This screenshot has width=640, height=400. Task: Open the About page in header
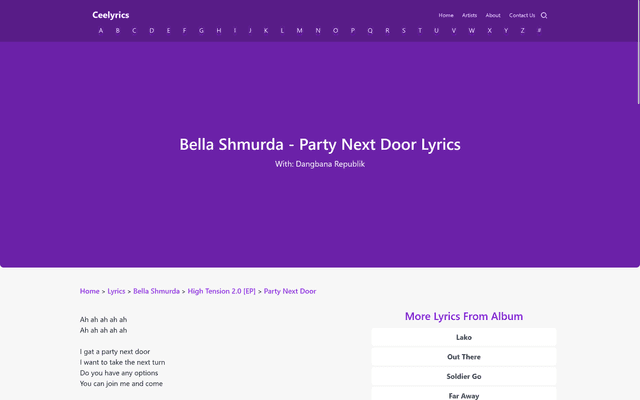[493, 15]
